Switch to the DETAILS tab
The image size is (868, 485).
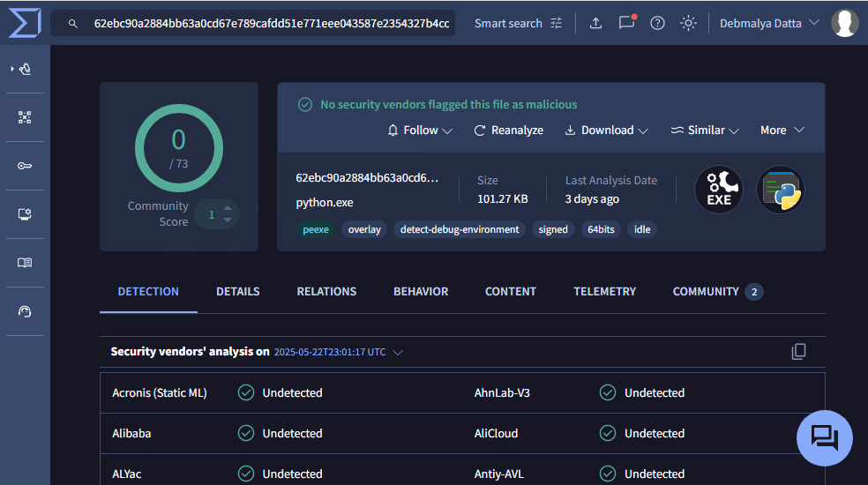pyautogui.click(x=238, y=291)
